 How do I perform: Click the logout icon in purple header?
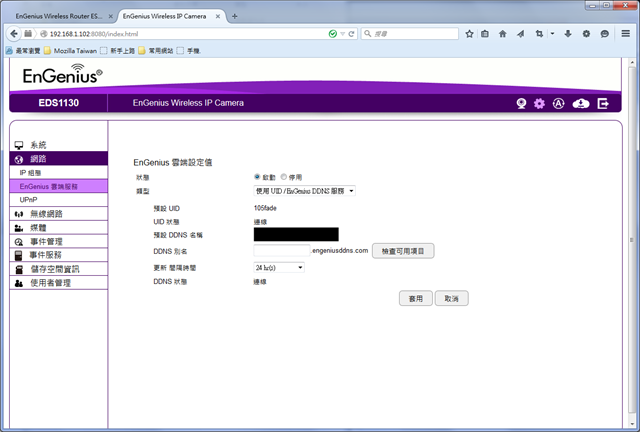[x=603, y=104]
